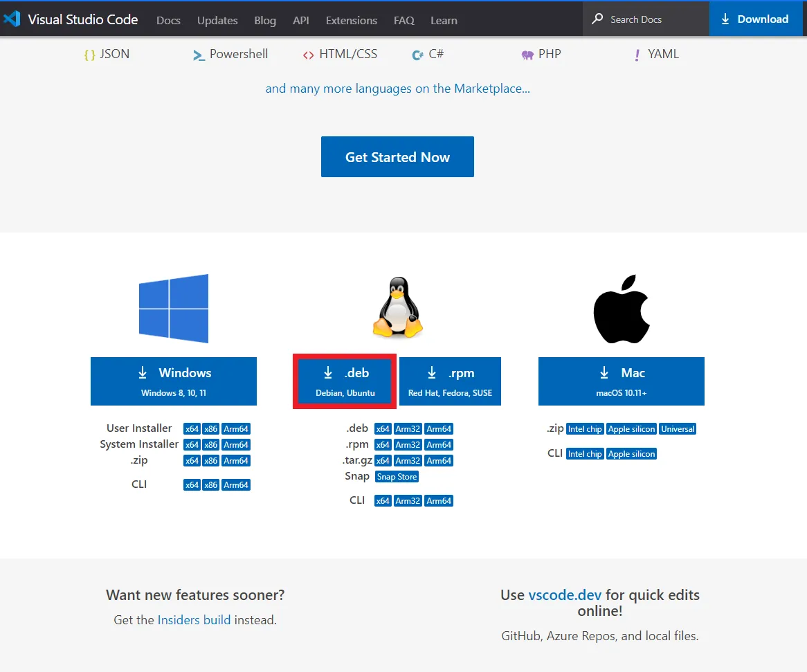
Task: Select Linux .tar.gz Arm32 link
Action: point(408,460)
